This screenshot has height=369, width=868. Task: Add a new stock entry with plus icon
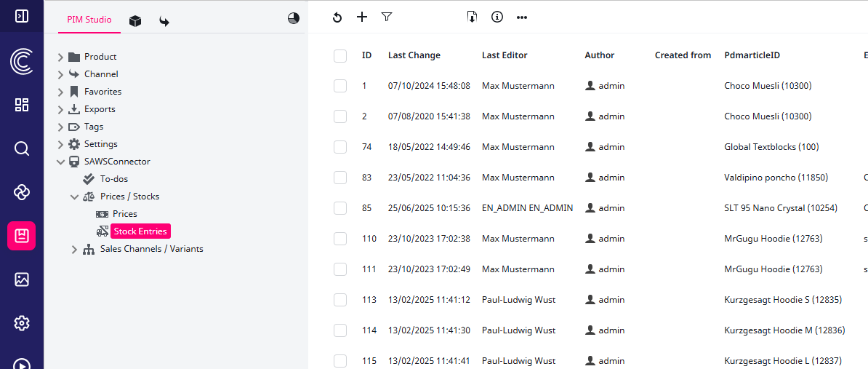coord(362,17)
